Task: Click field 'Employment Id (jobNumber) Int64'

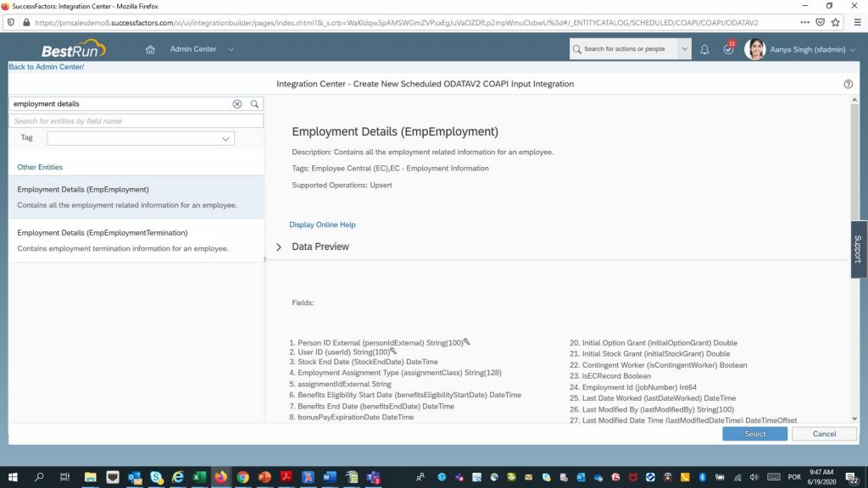Action: [639, 387]
